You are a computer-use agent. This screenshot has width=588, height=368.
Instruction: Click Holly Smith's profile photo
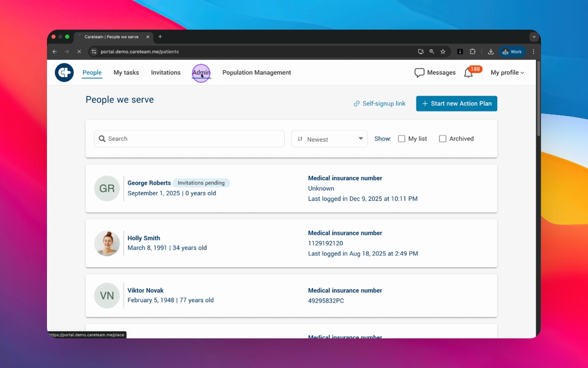107,243
